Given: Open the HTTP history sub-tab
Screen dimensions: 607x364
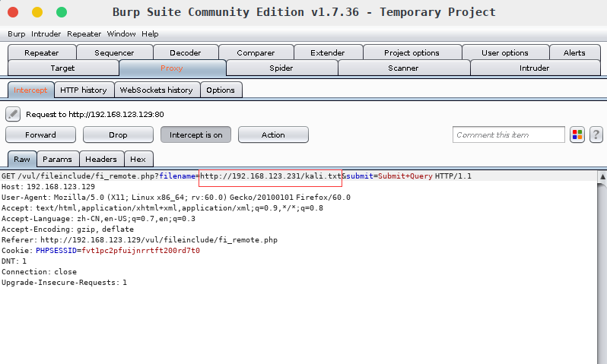Looking at the screenshot, I should (84, 90).
